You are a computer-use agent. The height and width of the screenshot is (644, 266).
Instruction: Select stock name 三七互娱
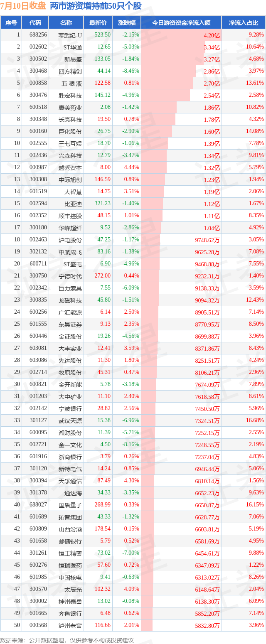pyautogui.click(x=70, y=143)
